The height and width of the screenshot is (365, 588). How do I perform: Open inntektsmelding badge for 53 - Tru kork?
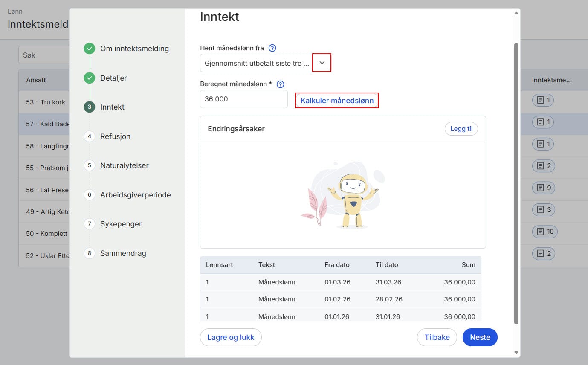tap(543, 100)
